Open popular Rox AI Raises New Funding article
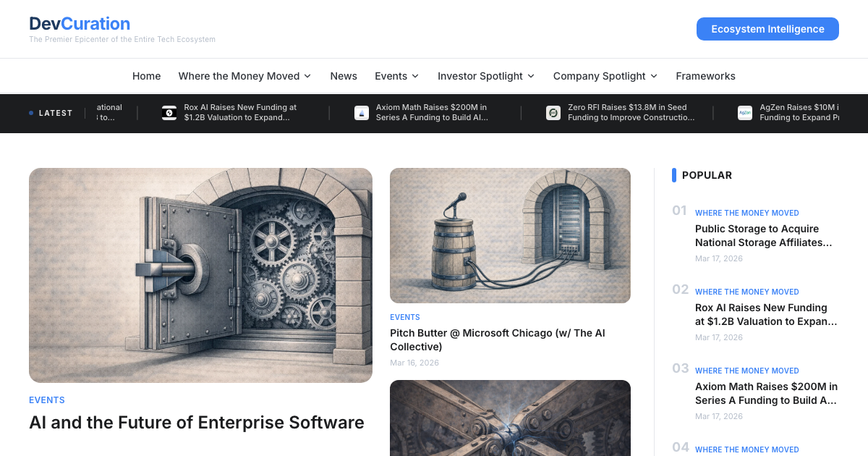The image size is (868, 456). coord(766,315)
